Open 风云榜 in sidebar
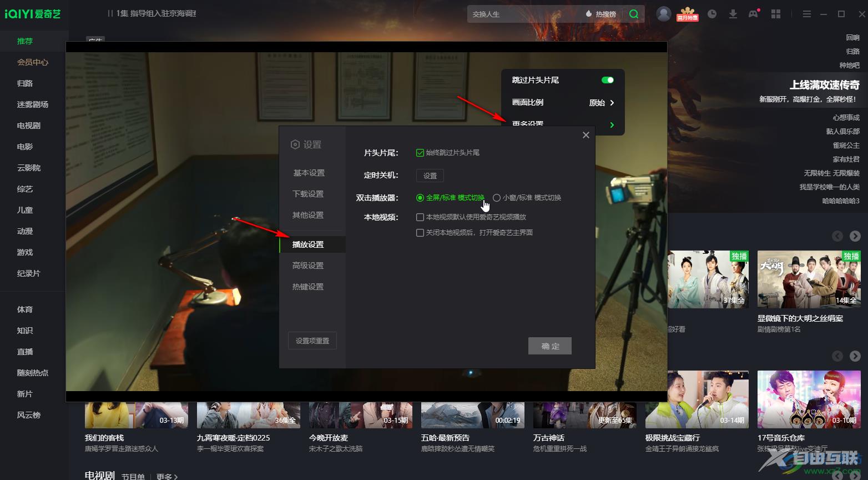868x480 pixels. [29, 415]
